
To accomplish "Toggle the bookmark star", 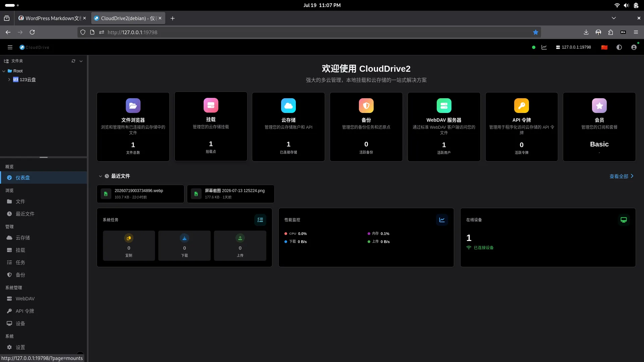I will click(x=536, y=32).
